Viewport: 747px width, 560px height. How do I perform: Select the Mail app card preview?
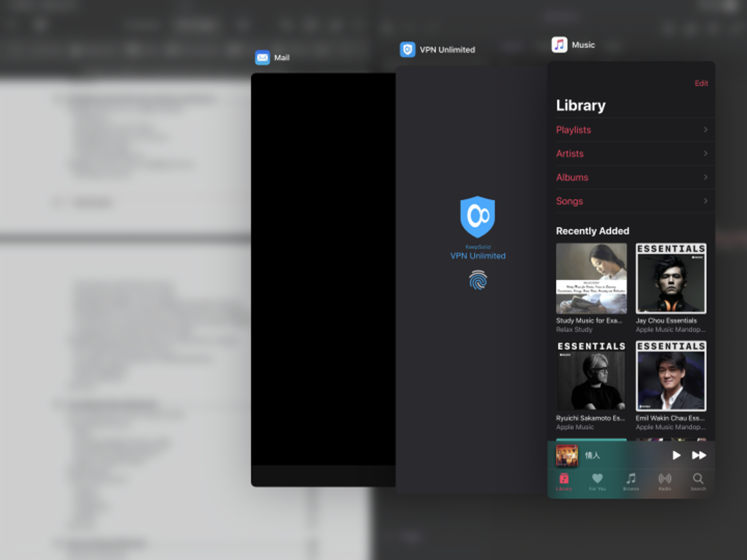[323, 280]
